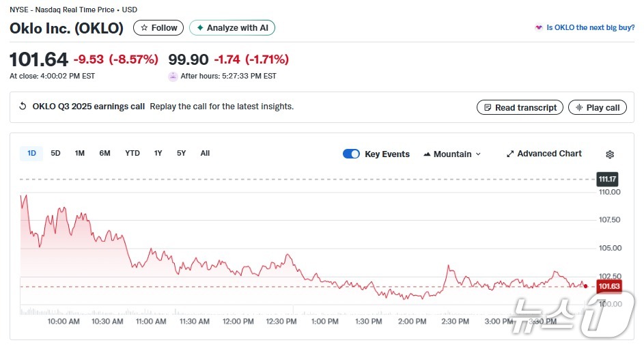This screenshot has height=347, width=644.
Task: Choose the 5Y chart range
Action: coord(181,153)
